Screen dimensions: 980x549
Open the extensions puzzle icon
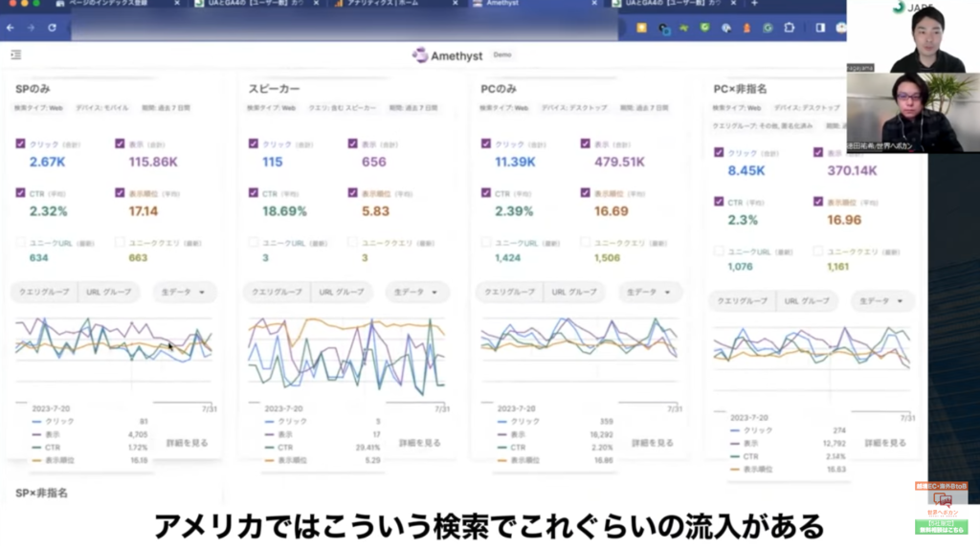coord(790,28)
